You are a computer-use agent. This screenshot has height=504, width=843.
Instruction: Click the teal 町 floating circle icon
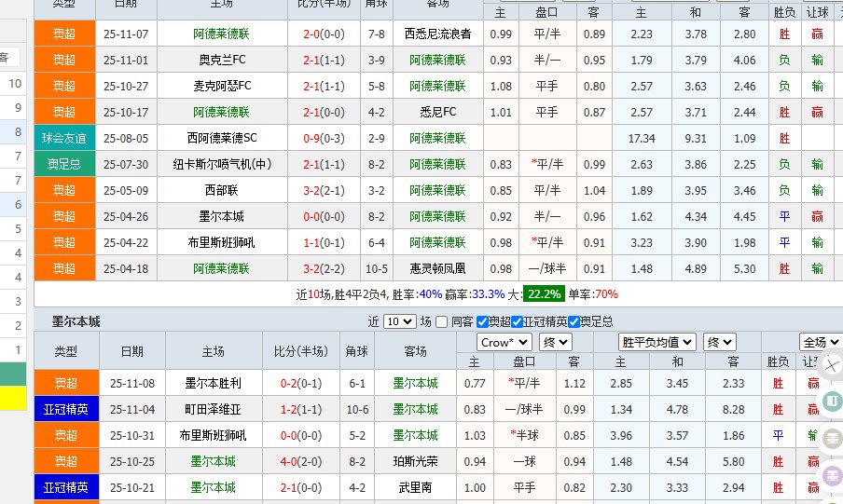[833, 401]
